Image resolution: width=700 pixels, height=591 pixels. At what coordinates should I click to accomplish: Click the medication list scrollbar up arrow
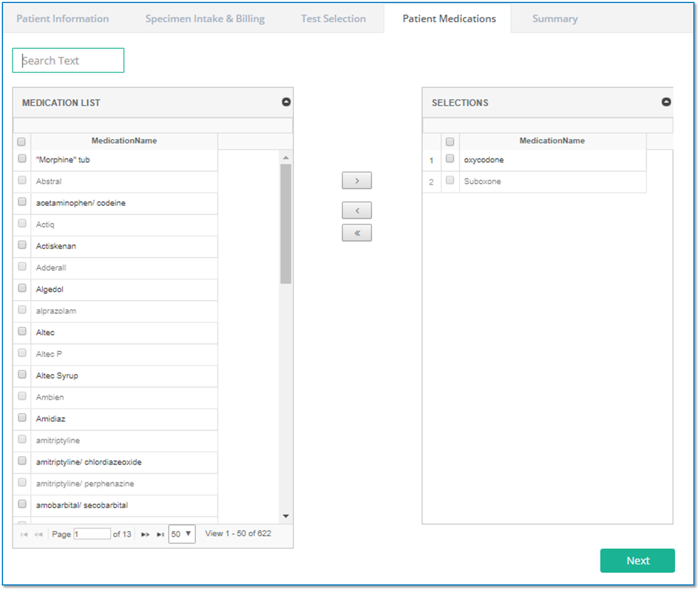[x=286, y=157]
